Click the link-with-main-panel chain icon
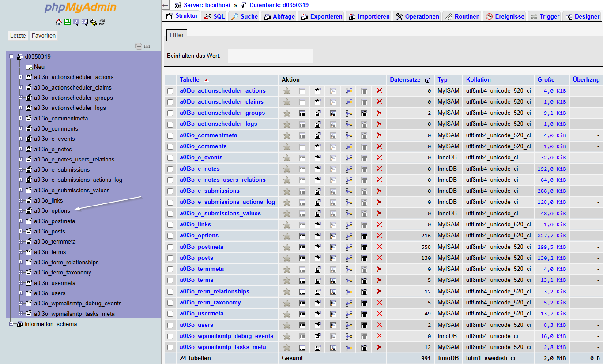Image resolution: width=603 pixels, height=364 pixels. pos(147,46)
